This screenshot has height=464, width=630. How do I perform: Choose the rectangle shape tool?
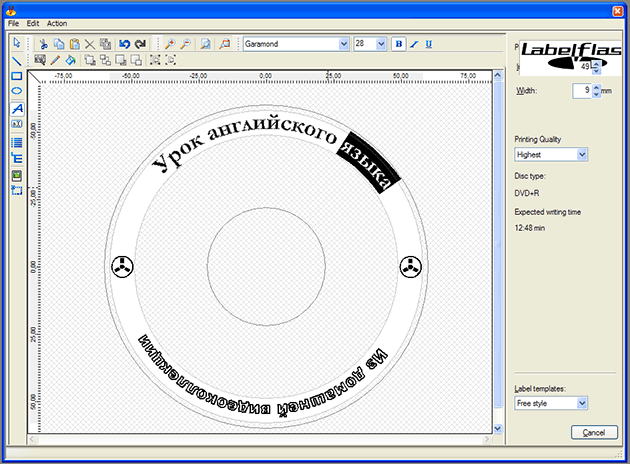pos(16,76)
